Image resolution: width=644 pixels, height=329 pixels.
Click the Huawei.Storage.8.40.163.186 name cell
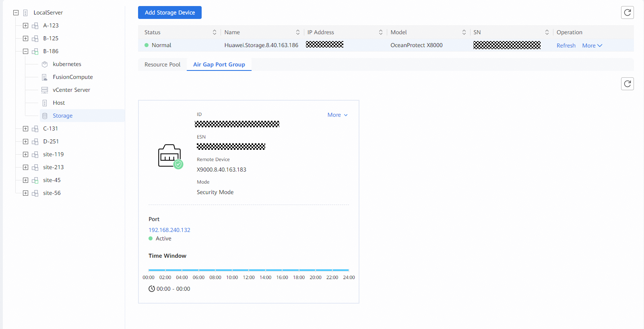click(261, 45)
